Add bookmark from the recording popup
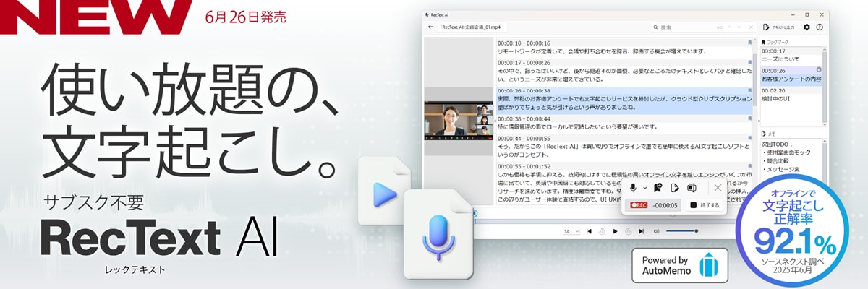 coord(658,187)
